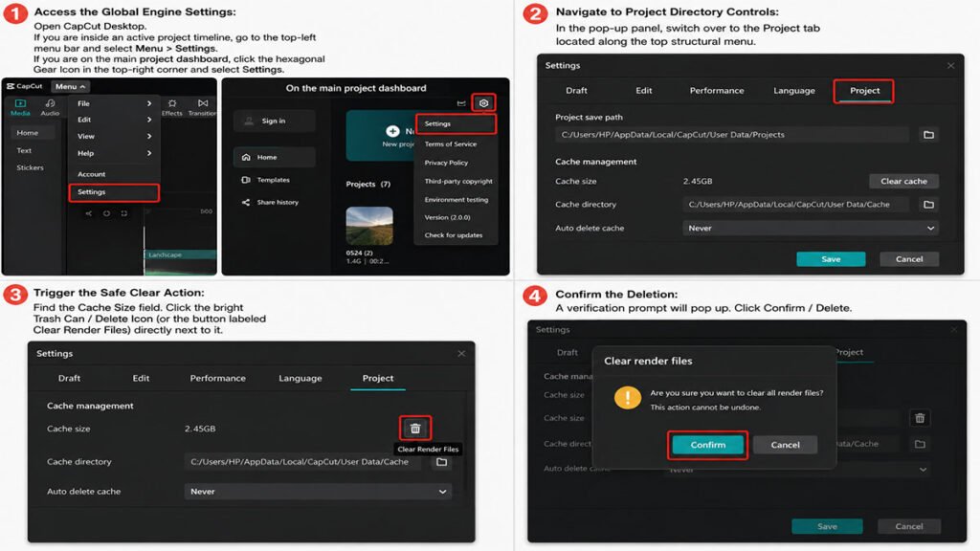Click the Clear cache button
The width and height of the screenshot is (980, 551).
903,181
